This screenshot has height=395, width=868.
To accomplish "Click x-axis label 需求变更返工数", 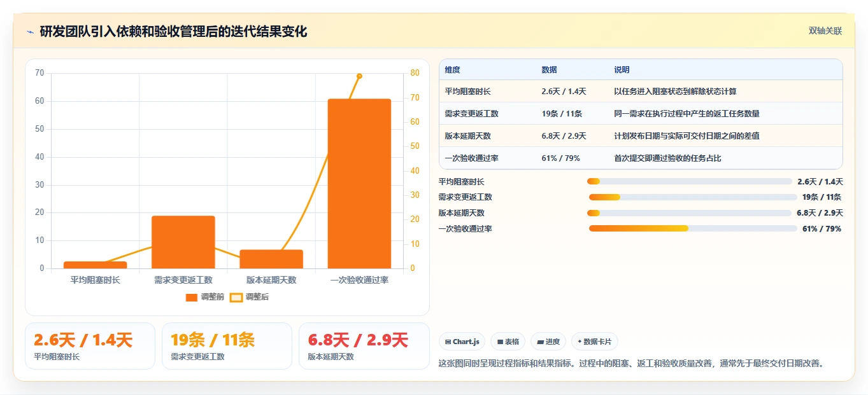I will 183,280.
